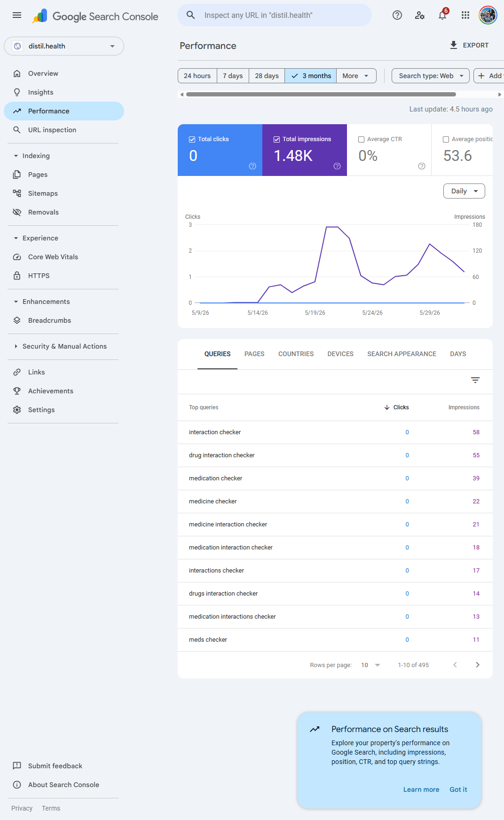Toggle the Total impressions checkbox
This screenshot has width=504, height=820.
click(276, 139)
